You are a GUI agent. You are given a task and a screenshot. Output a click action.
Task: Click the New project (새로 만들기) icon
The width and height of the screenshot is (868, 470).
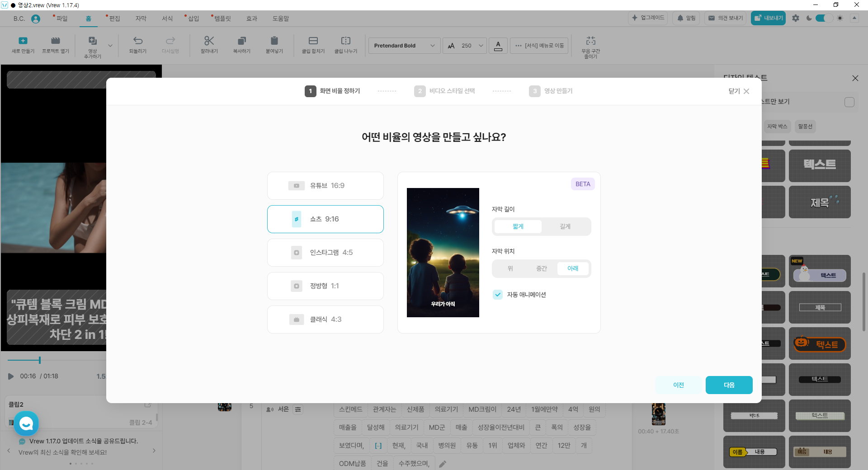pos(23,41)
